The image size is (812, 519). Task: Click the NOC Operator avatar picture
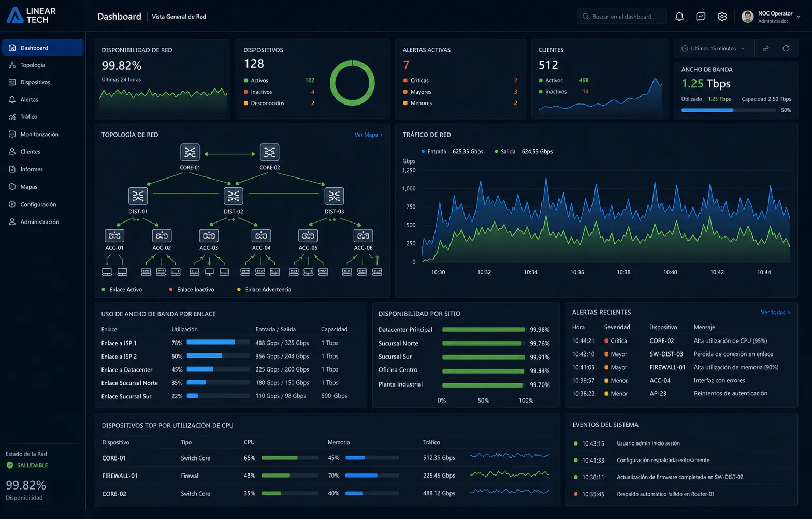coord(747,17)
